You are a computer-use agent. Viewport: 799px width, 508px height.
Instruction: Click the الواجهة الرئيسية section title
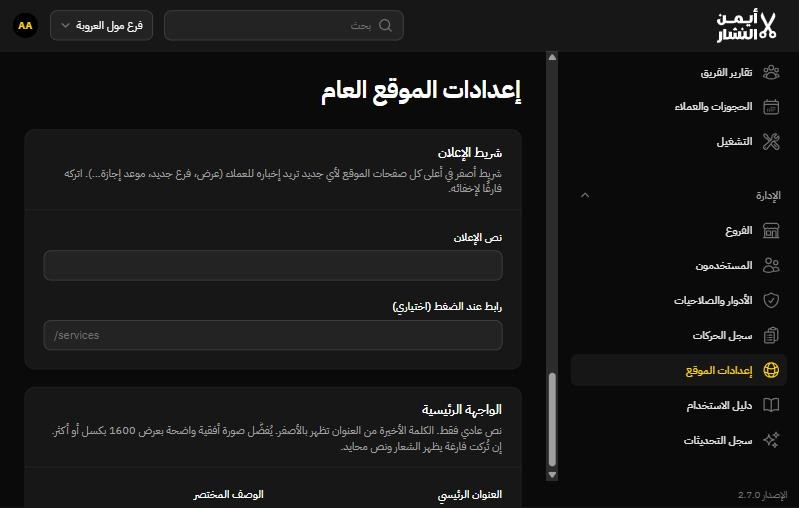tap(462, 409)
